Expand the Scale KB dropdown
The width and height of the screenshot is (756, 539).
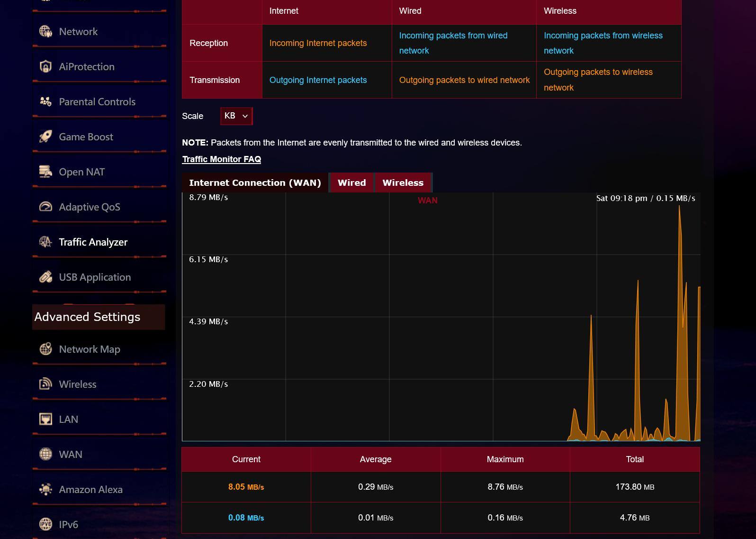point(236,116)
